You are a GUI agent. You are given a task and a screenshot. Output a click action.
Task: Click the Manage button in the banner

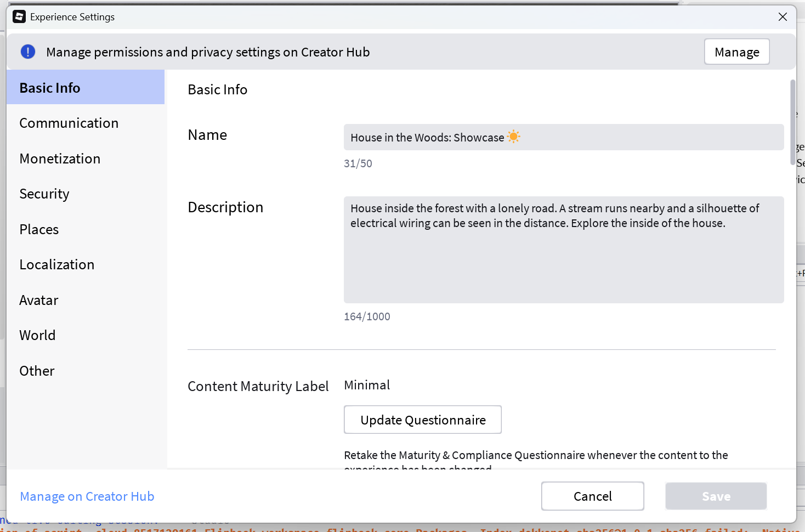point(736,52)
